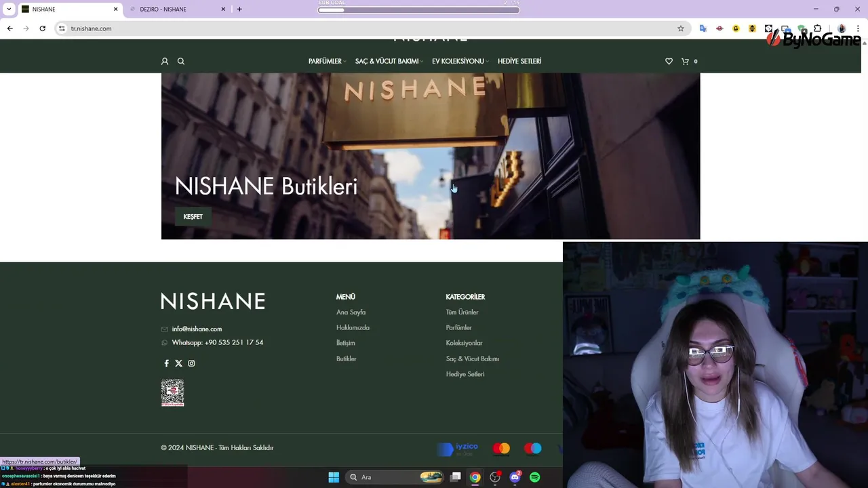Bookmark page with star icon

click(x=681, y=28)
